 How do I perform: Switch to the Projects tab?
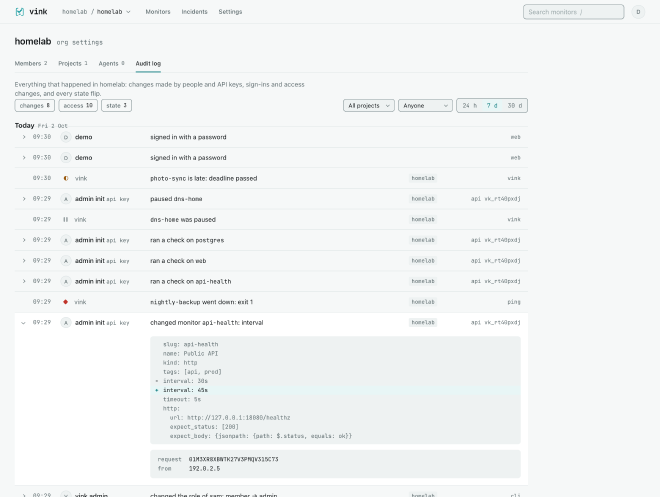click(x=73, y=64)
